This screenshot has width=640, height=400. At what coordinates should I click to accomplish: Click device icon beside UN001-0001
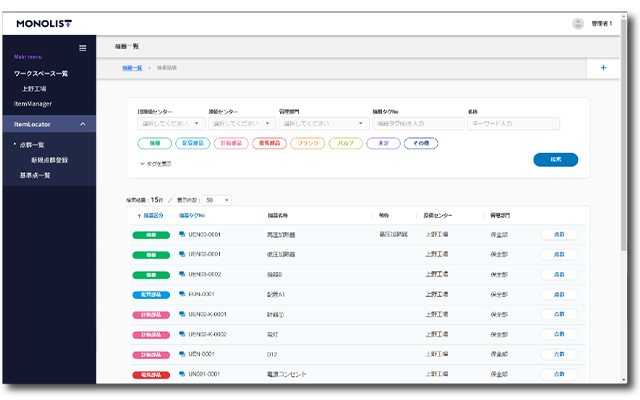click(181, 374)
